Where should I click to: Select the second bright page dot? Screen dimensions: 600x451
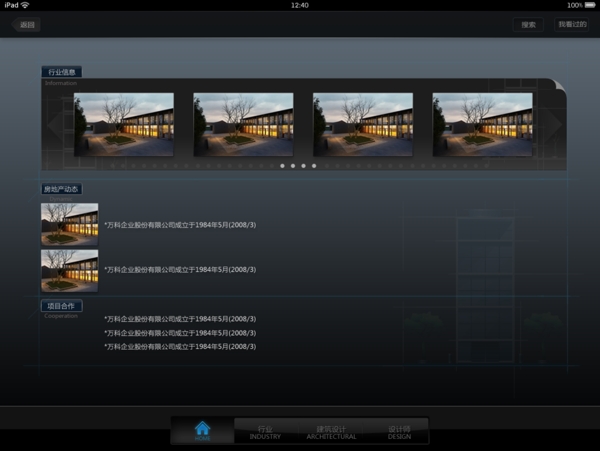click(x=293, y=166)
